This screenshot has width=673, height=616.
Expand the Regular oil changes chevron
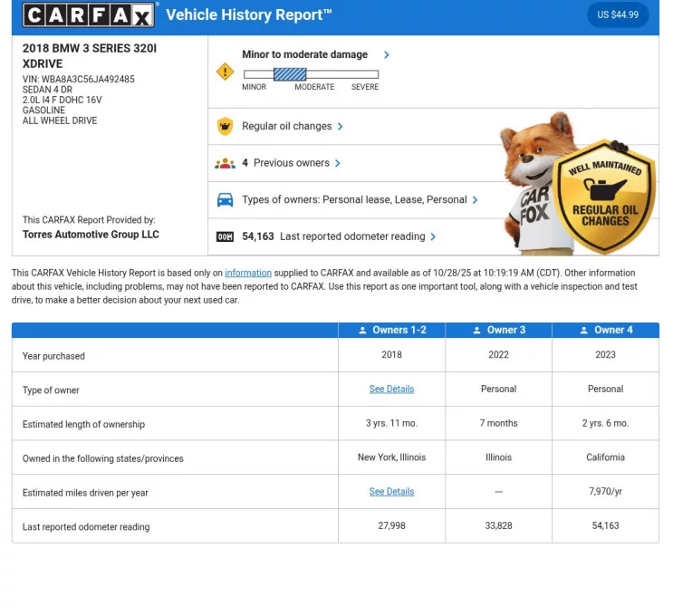point(341,127)
